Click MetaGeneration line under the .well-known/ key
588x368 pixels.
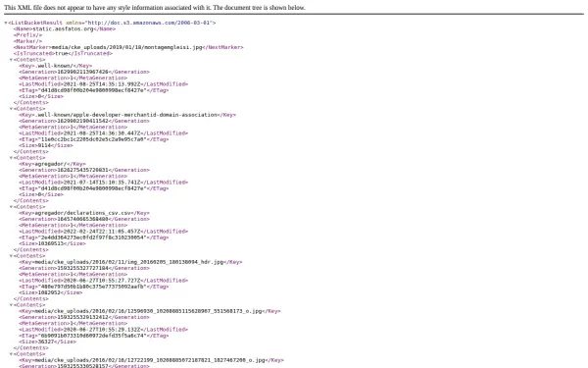73,79
